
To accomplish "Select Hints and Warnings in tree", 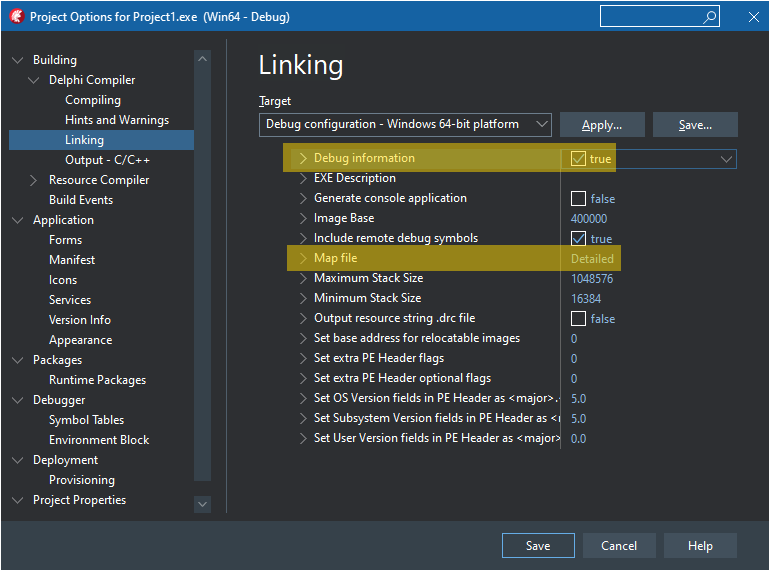I will coord(117,120).
